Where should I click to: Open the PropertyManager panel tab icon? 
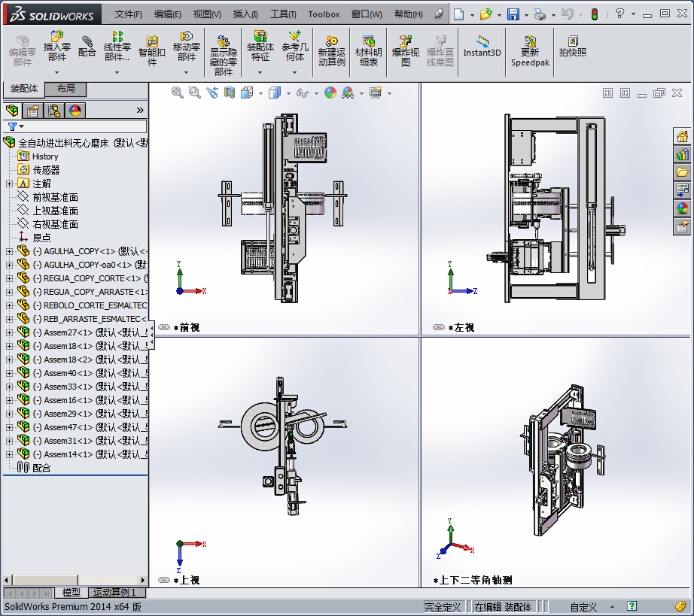(x=33, y=111)
